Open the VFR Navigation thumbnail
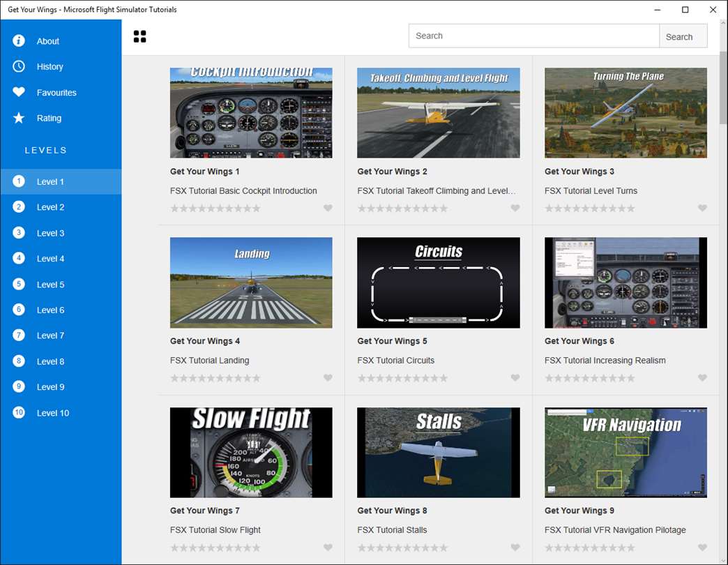 click(x=626, y=453)
